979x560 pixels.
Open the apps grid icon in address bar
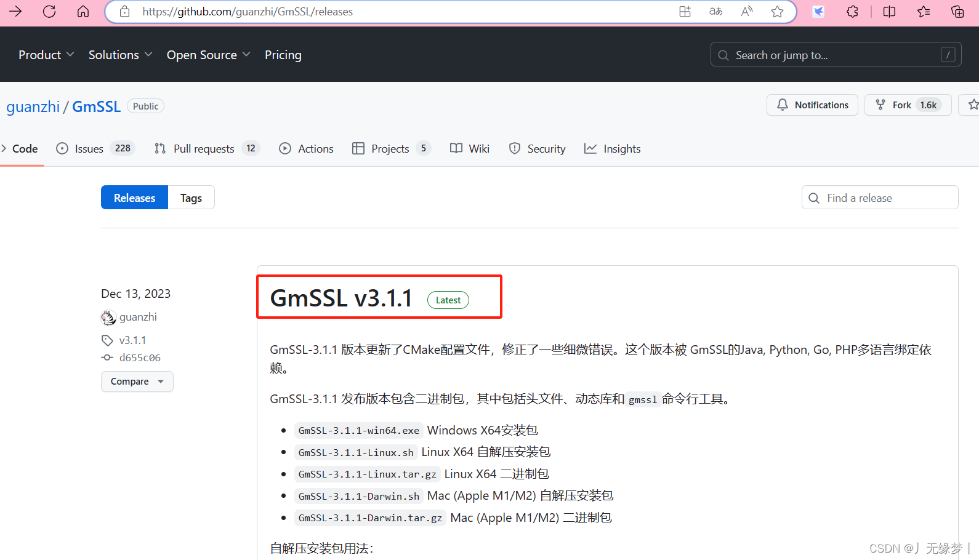click(685, 11)
